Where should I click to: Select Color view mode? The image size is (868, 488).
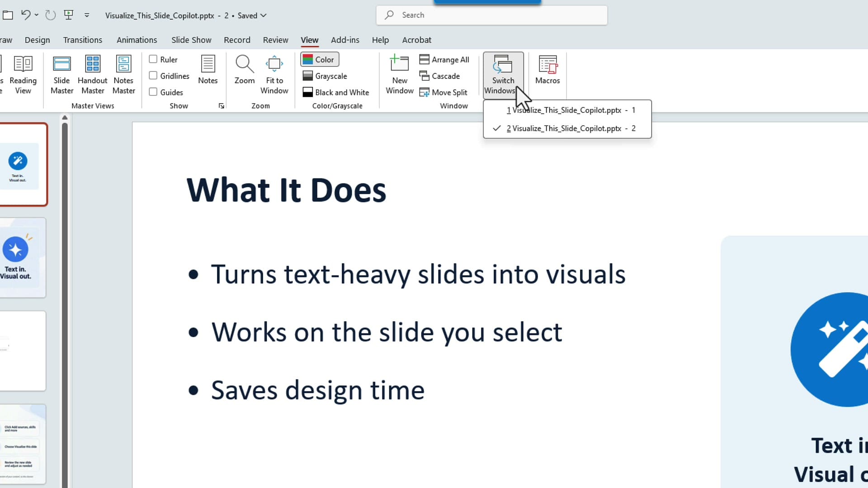click(x=320, y=60)
